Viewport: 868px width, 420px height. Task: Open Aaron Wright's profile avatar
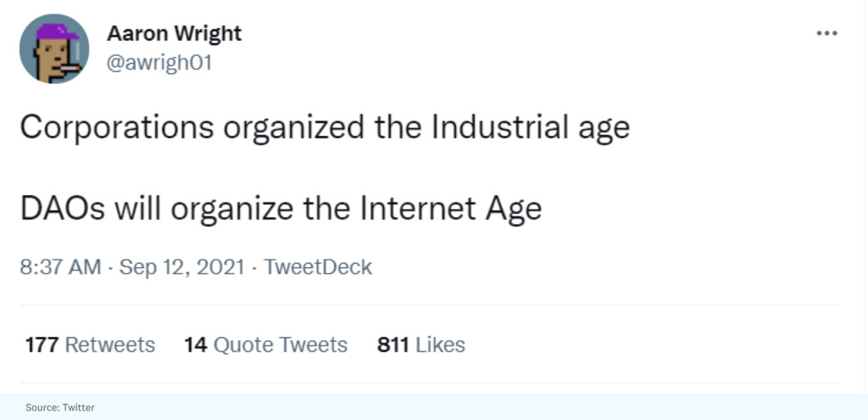pyautogui.click(x=54, y=48)
